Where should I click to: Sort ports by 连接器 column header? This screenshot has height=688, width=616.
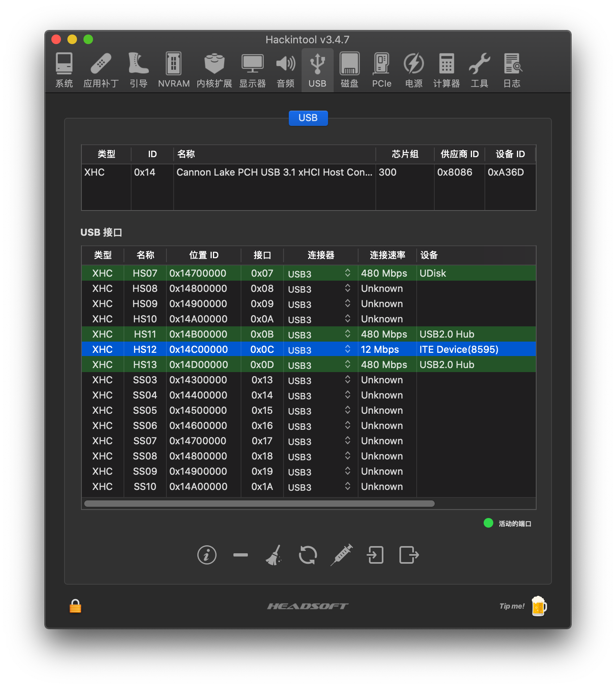(321, 255)
